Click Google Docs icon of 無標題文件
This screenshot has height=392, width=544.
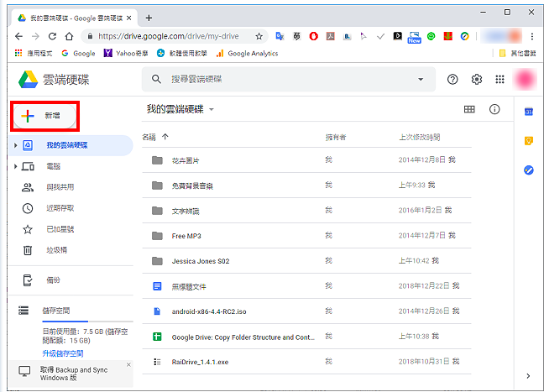(x=157, y=286)
